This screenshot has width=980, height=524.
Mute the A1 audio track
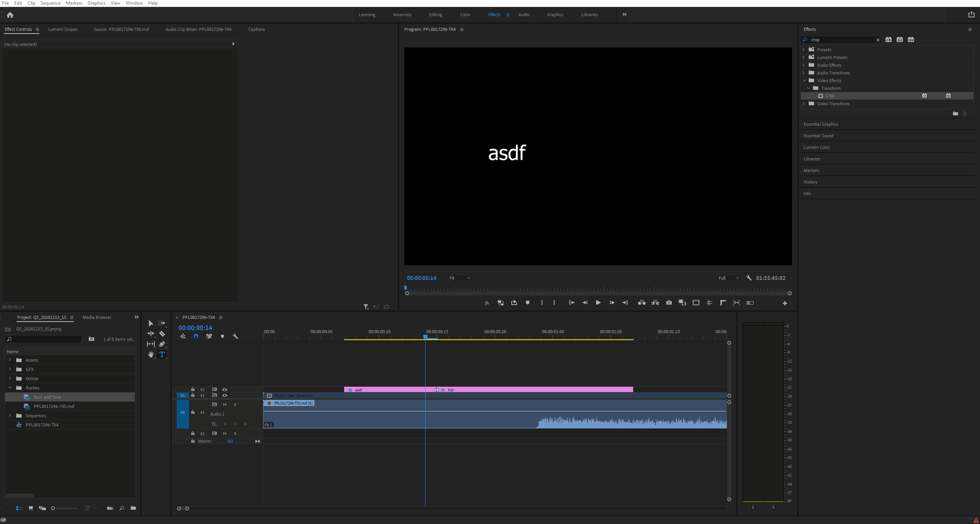225,404
